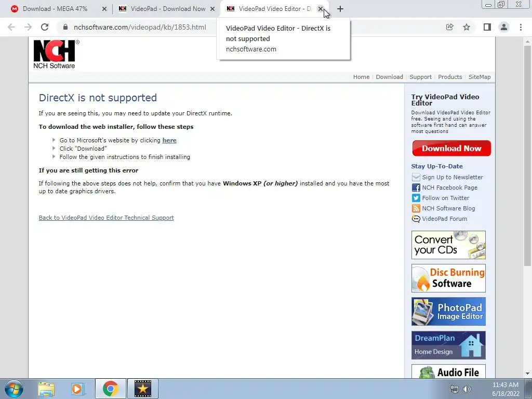Click the newsletter envelope icon
The width and height of the screenshot is (532, 399).
pos(416,177)
